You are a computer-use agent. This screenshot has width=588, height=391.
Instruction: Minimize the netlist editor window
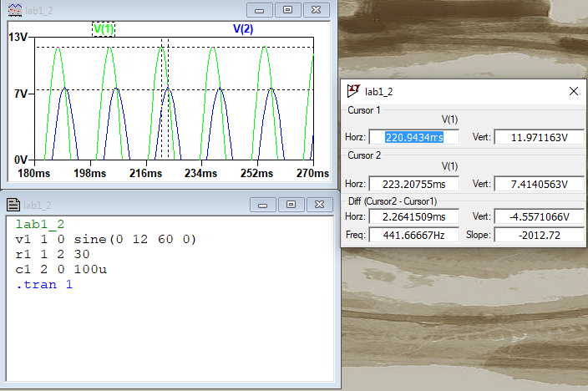[x=262, y=204]
